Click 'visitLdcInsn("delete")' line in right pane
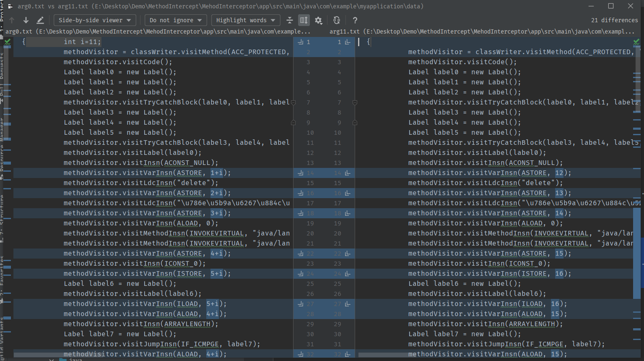644x361 pixels. (x=486, y=183)
